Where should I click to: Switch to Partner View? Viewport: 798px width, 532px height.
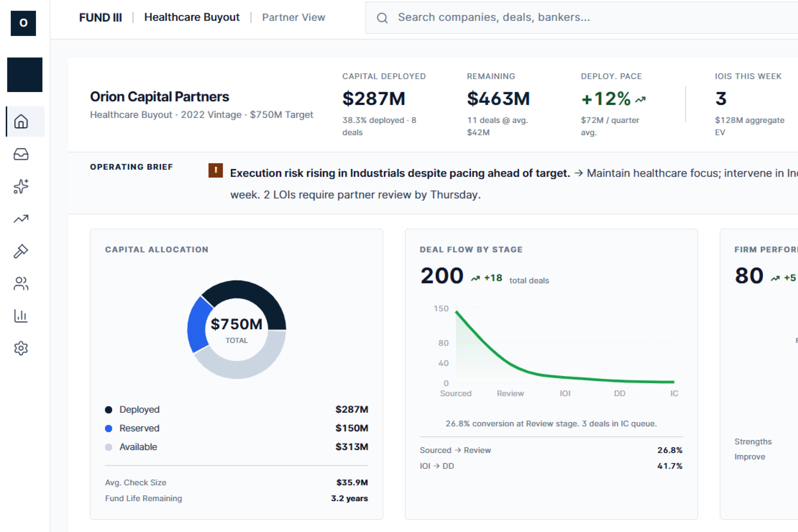(x=294, y=17)
